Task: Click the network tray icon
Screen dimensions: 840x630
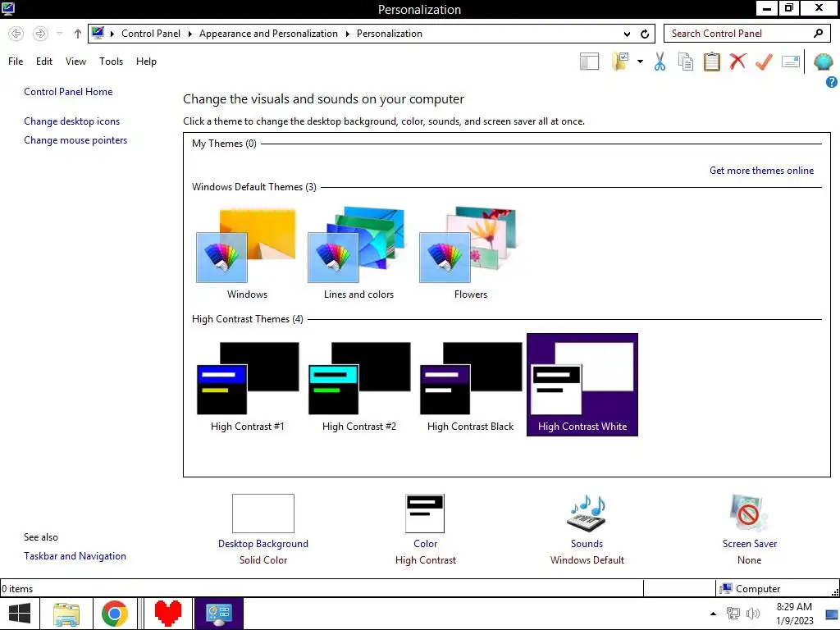Action: click(733, 614)
